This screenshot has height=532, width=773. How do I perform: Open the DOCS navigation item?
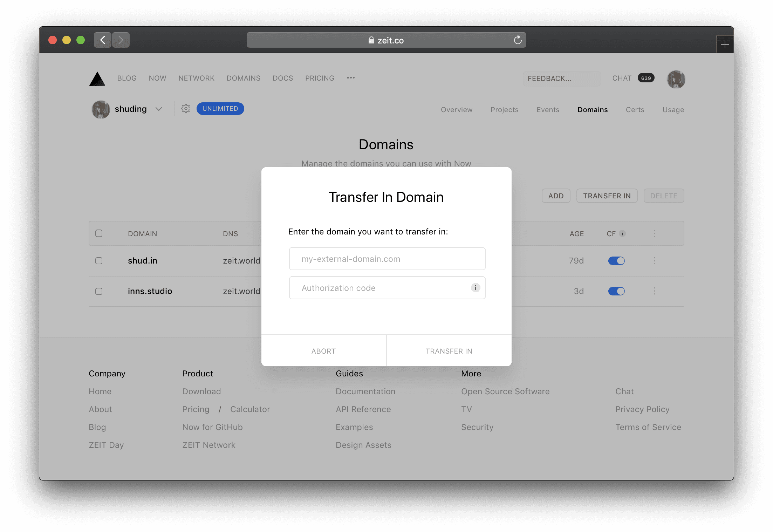click(283, 78)
